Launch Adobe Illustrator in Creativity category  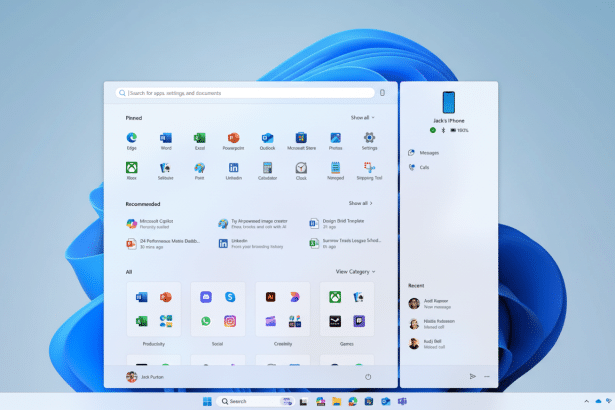coord(270,297)
